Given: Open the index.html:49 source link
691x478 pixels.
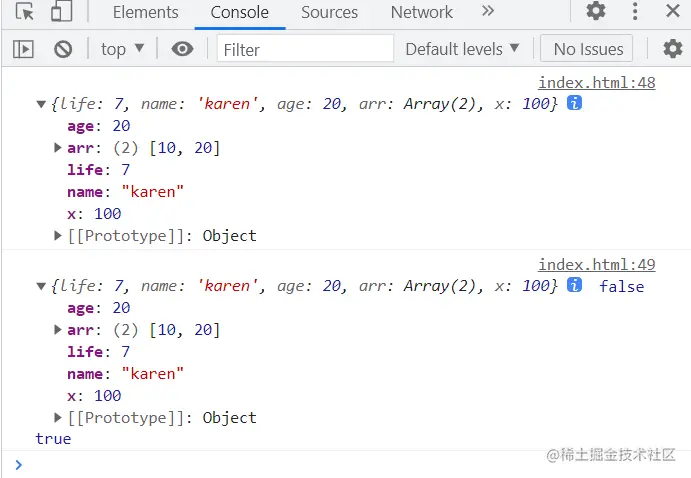Looking at the screenshot, I should [597, 264].
